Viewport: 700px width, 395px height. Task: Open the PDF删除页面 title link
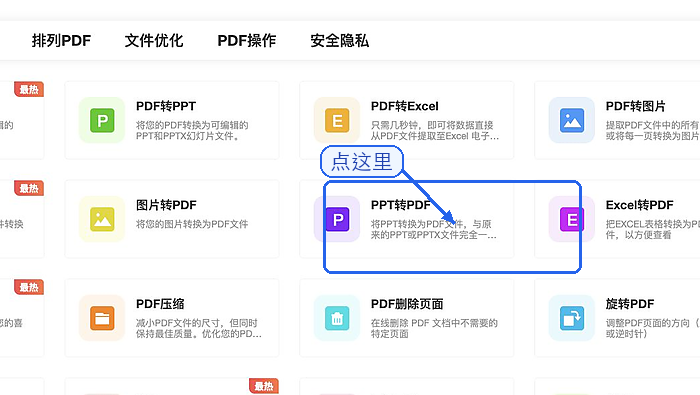coord(407,304)
